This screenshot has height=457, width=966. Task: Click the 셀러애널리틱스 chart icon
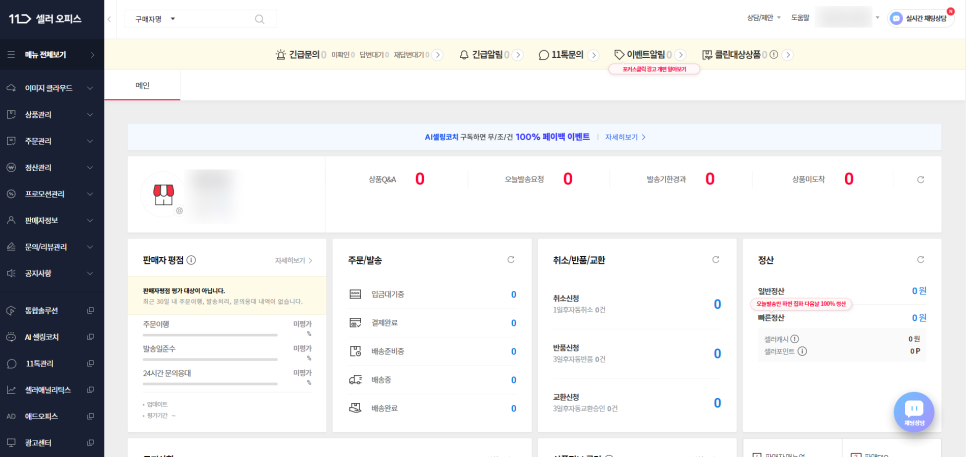click(x=10, y=390)
